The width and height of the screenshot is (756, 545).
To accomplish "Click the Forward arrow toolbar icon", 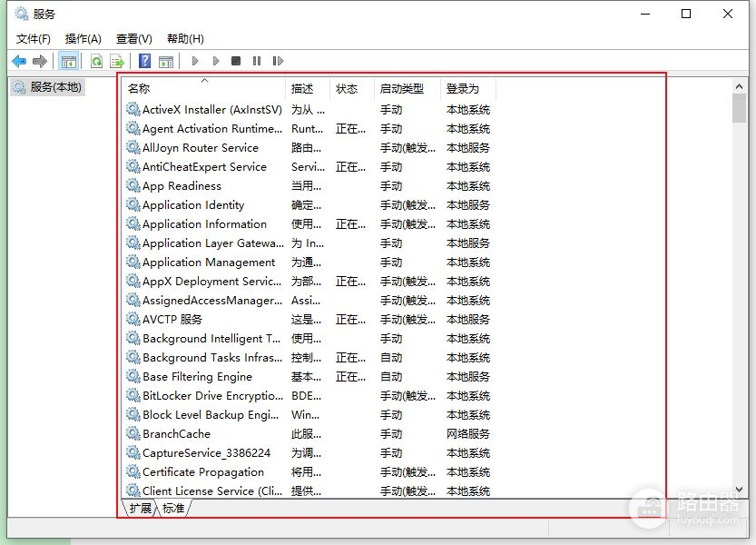I will click(x=39, y=61).
